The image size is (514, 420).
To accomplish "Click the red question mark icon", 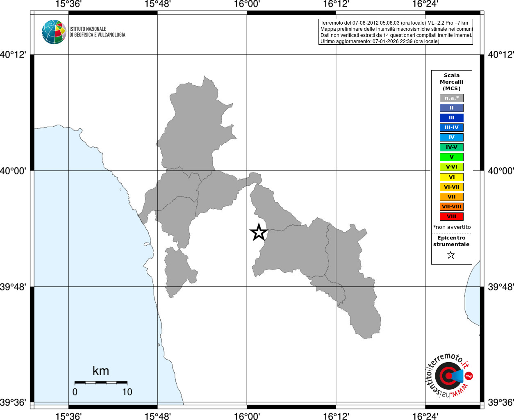I will tap(469, 376).
